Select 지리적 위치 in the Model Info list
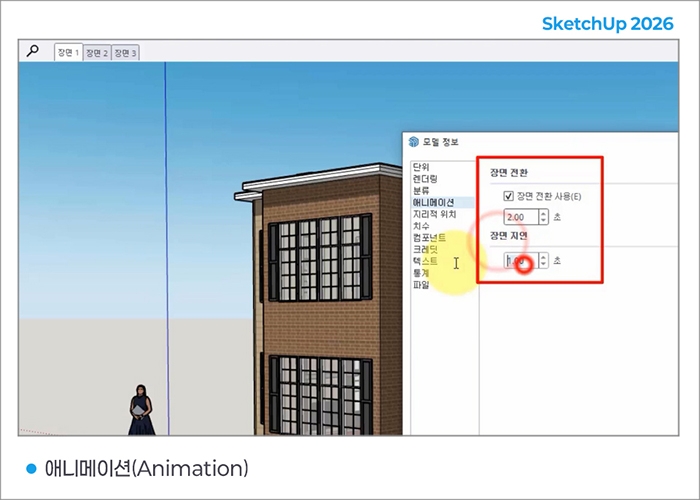The height and width of the screenshot is (500, 700). 434,214
